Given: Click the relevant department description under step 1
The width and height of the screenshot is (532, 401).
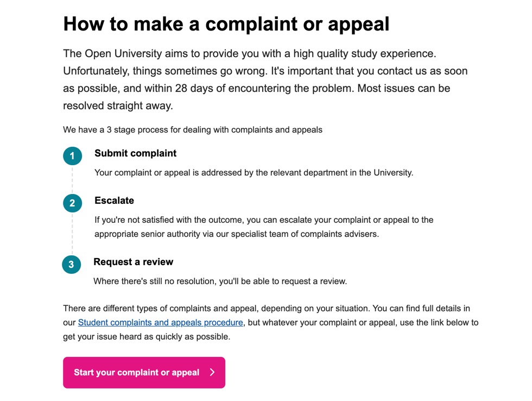Looking at the screenshot, I should click(x=254, y=173).
